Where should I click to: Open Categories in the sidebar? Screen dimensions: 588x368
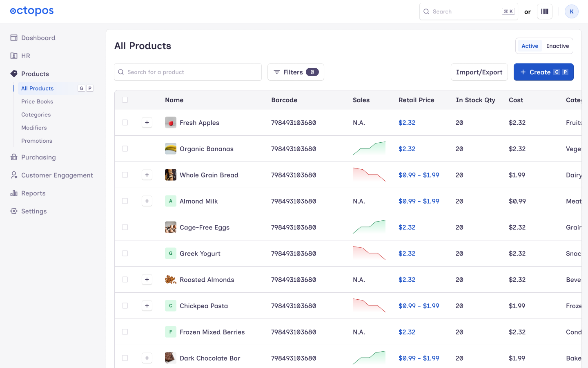pos(36,114)
